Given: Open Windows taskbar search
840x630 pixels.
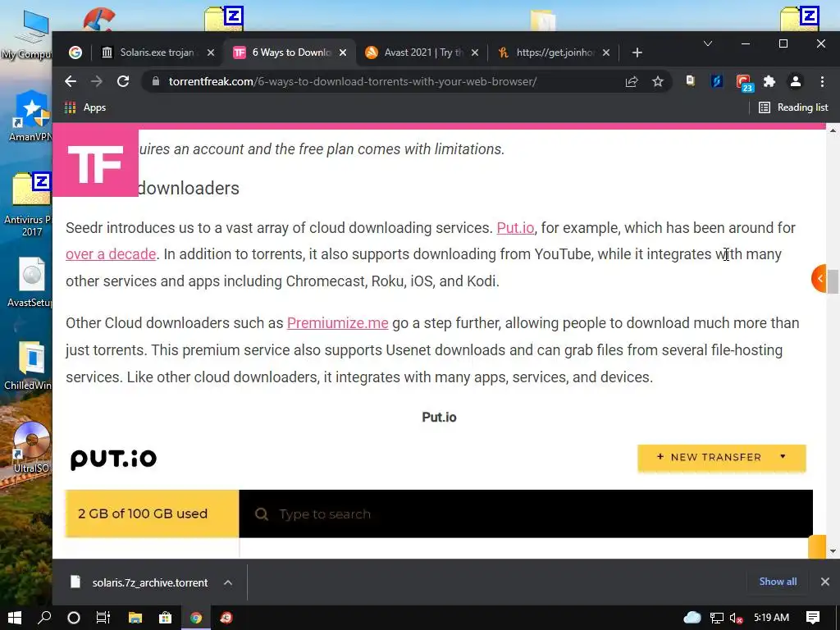Looking at the screenshot, I should point(44,618).
